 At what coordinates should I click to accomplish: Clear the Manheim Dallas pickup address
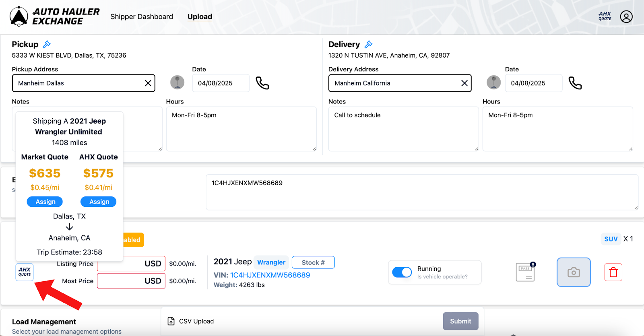coord(148,83)
